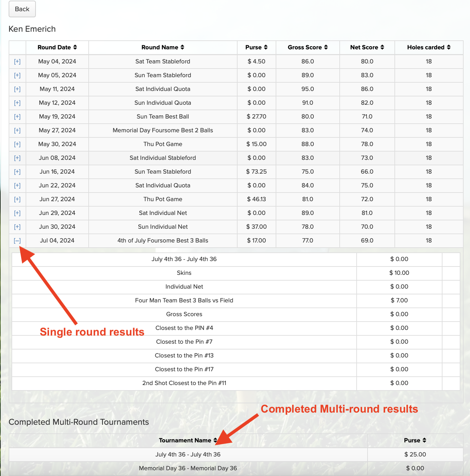Expand the Jun 22, 2024 round
Image resolution: width=470 pixels, height=476 pixels.
point(17,185)
